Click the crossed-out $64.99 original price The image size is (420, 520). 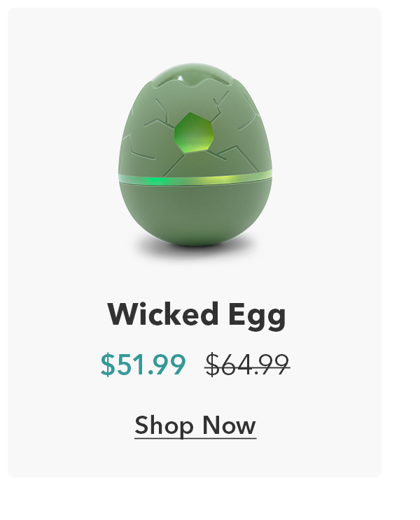coord(248,365)
